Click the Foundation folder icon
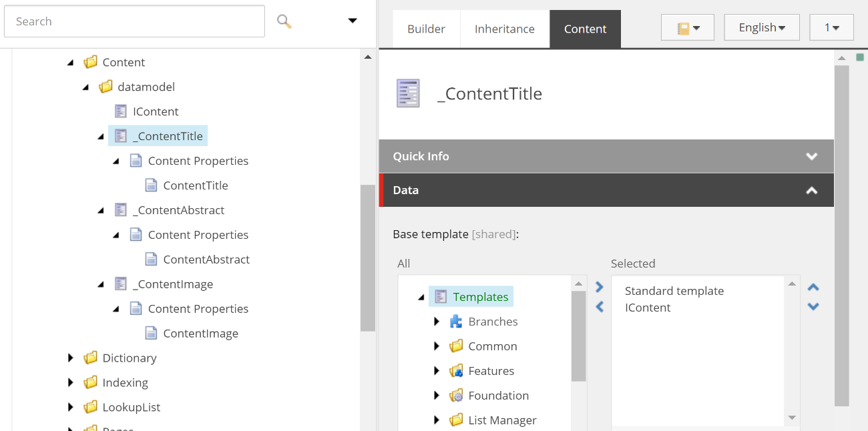The image size is (868, 431). 456,395
